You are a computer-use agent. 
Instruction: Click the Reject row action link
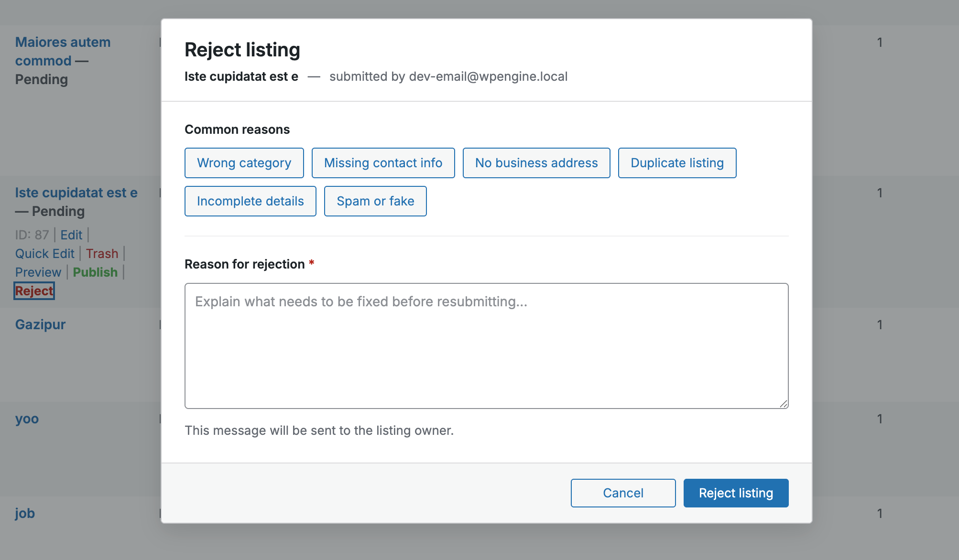[x=34, y=291]
